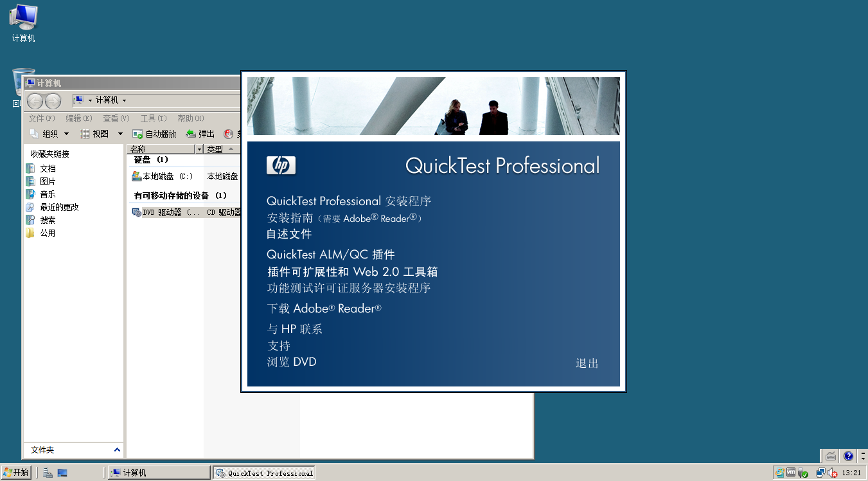Viewport: 868px width, 481px height.
Task: Click 有可移动存储的设备 (1) group header
Action: coord(181,195)
